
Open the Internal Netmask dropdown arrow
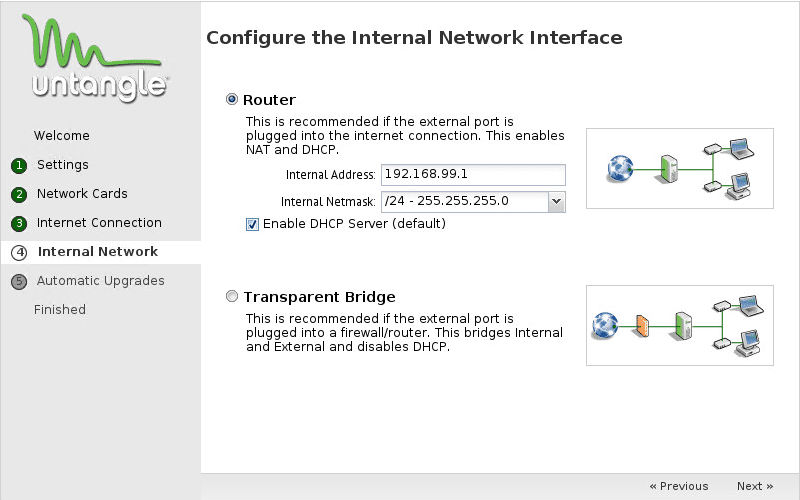pos(557,201)
